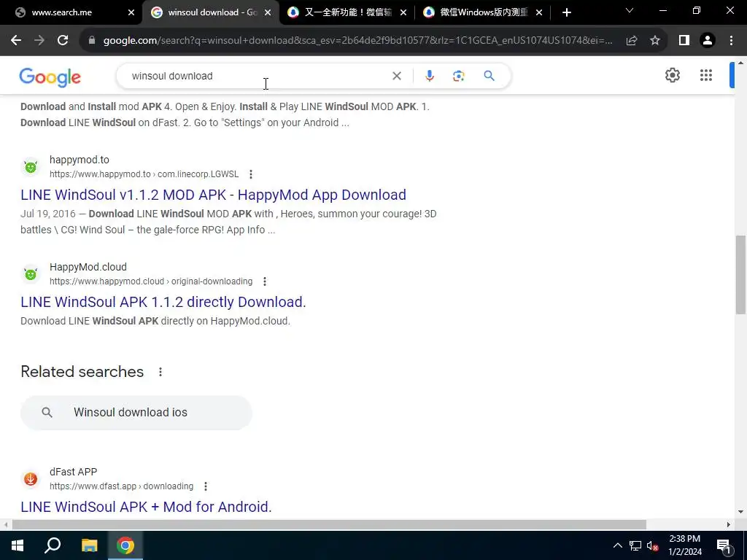
Task: Click the browser forward arrow
Action: 39,41
